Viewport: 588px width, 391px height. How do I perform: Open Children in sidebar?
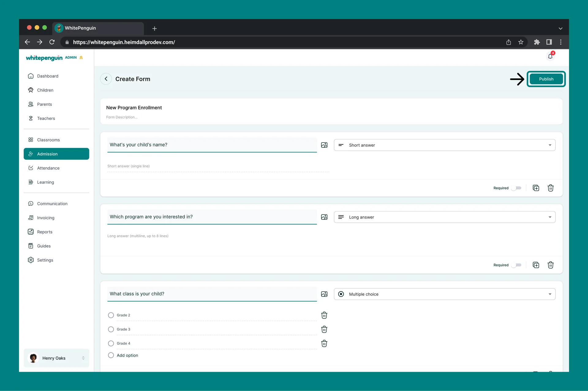point(56,90)
